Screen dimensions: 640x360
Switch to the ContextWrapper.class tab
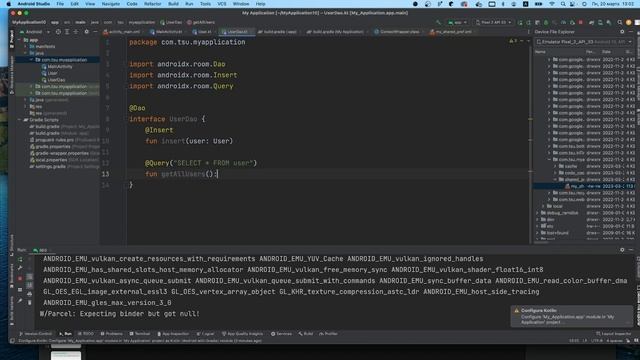pos(397,31)
